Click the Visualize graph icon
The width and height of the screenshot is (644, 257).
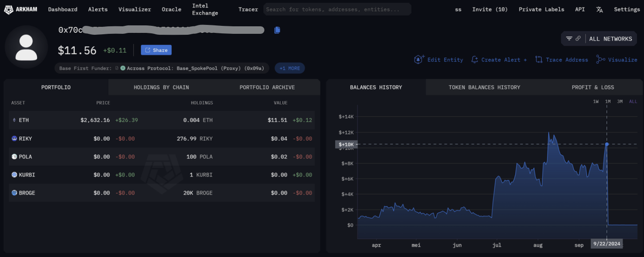click(601, 59)
